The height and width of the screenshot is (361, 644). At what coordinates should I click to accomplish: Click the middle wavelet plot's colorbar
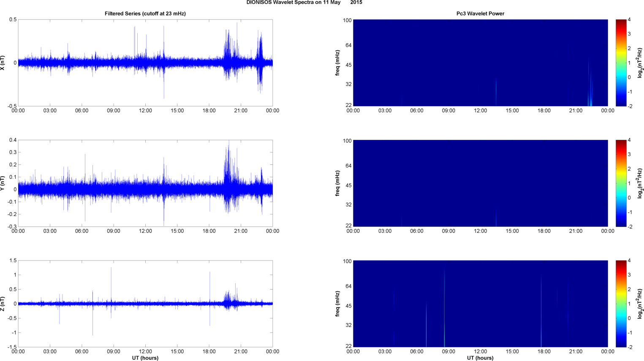tap(621, 183)
